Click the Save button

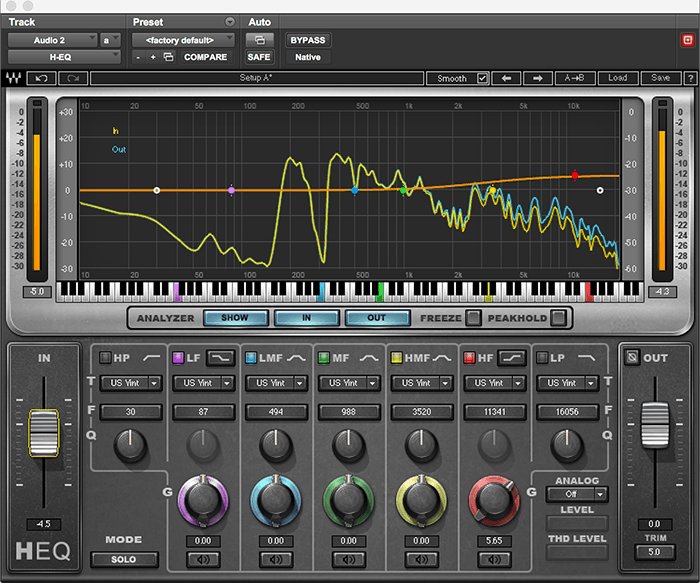coord(660,78)
